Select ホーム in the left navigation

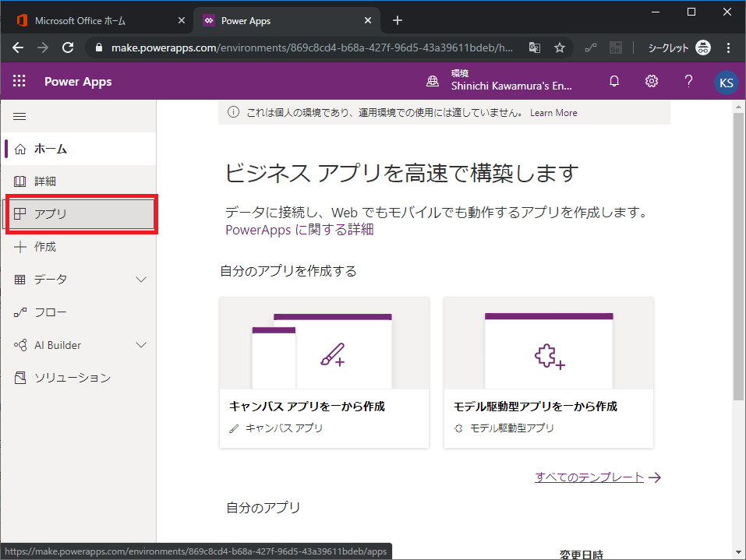79,149
